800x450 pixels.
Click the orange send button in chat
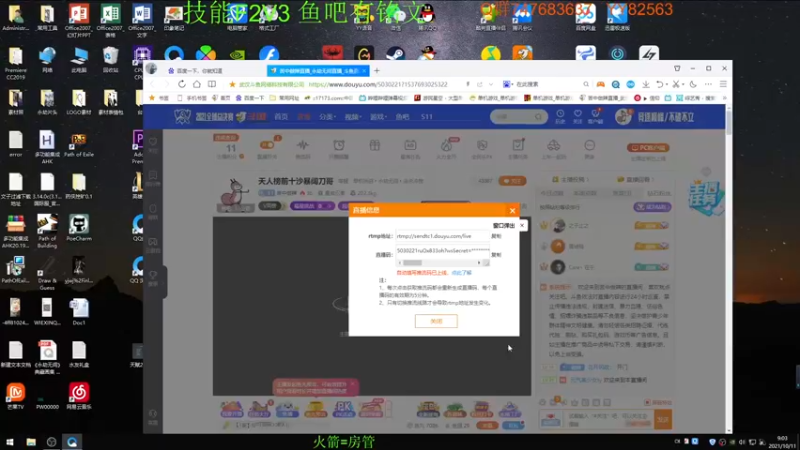(x=663, y=419)
